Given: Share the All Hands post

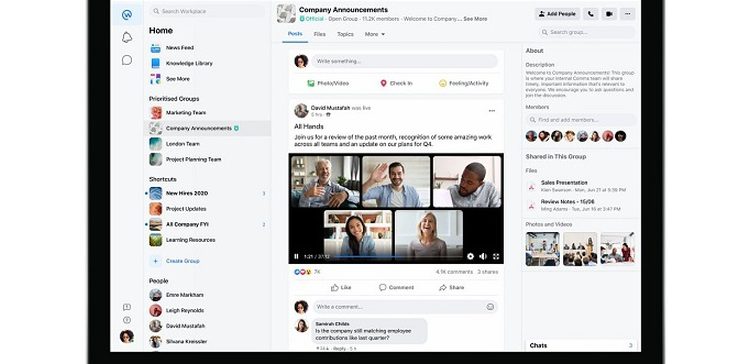Looking at the screenshot, I should (x=452, y=287).
